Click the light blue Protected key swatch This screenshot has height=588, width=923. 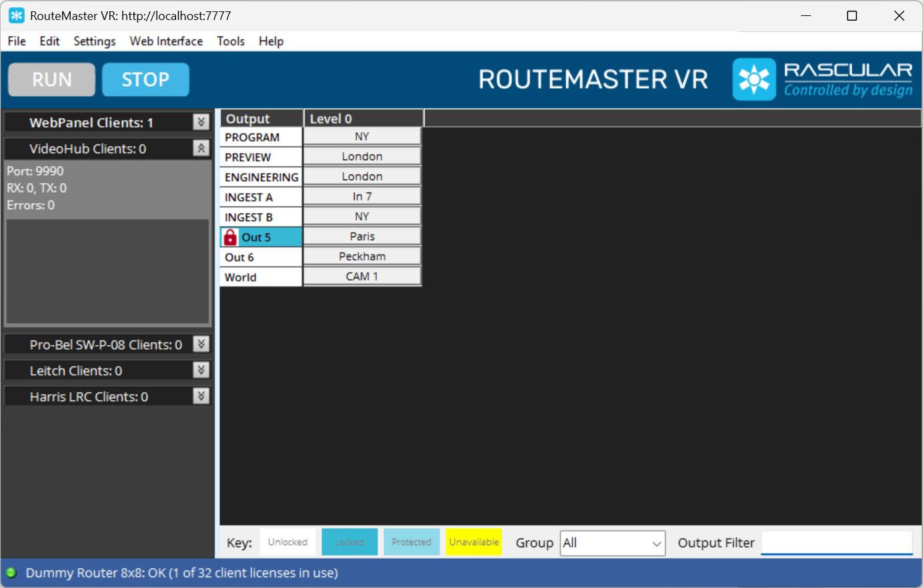tap(411, 542)
